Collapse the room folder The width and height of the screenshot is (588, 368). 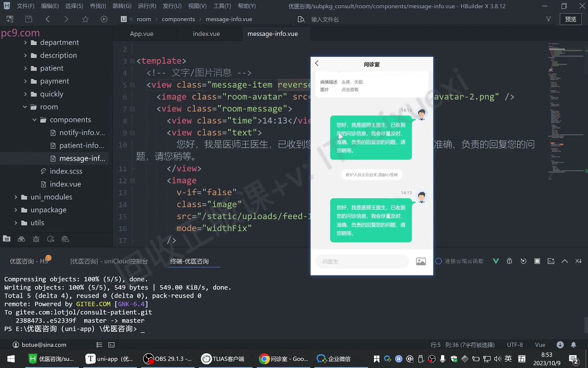pyautogui.click(x=25, y=107)
